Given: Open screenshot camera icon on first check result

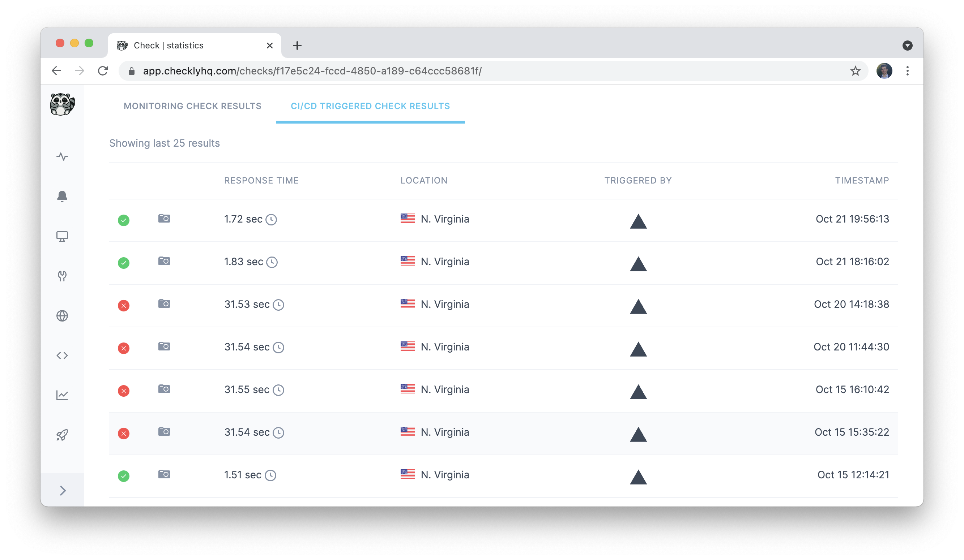Looking at the screenshot, I should click(x=164, y=218).
